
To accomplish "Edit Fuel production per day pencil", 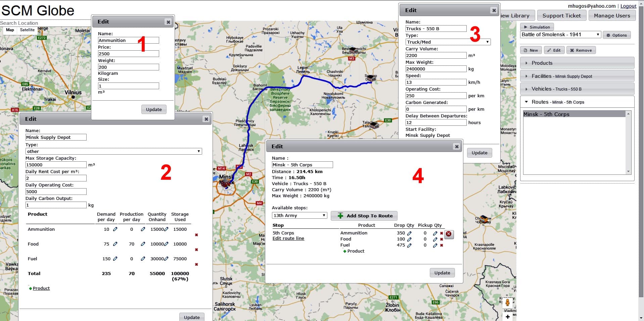I will [x=143, y=259].
